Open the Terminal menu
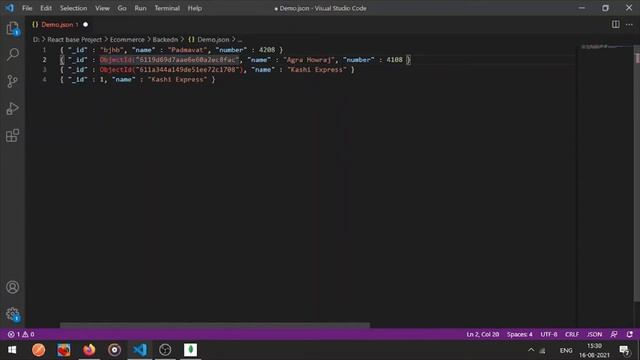Viewport: 640px width, 360px height. tap(167, 8)
